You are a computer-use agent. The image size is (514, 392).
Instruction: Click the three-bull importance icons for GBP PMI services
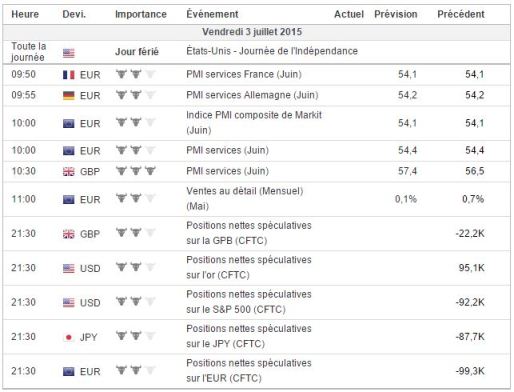point(136,171)
